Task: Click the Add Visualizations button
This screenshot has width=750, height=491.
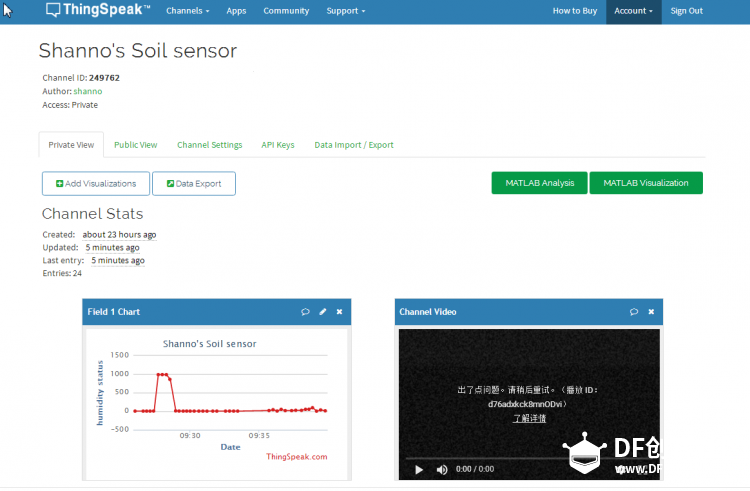Action: coord(96,184)
